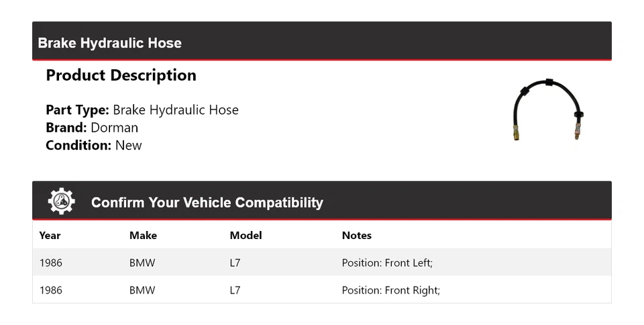Select the Position: Front Right; note cell
Image resolution: width=644 pixels, height=325 pixels.
click(x=390, y=290)
